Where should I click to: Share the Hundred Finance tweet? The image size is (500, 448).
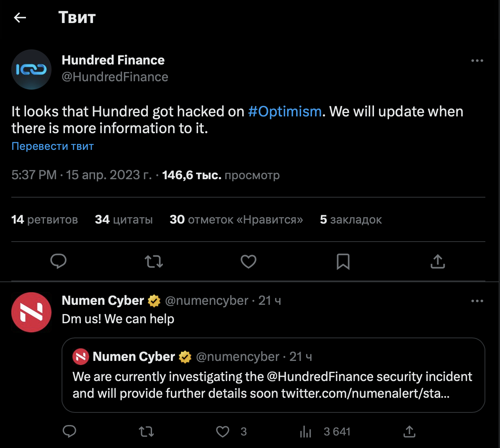438,262
